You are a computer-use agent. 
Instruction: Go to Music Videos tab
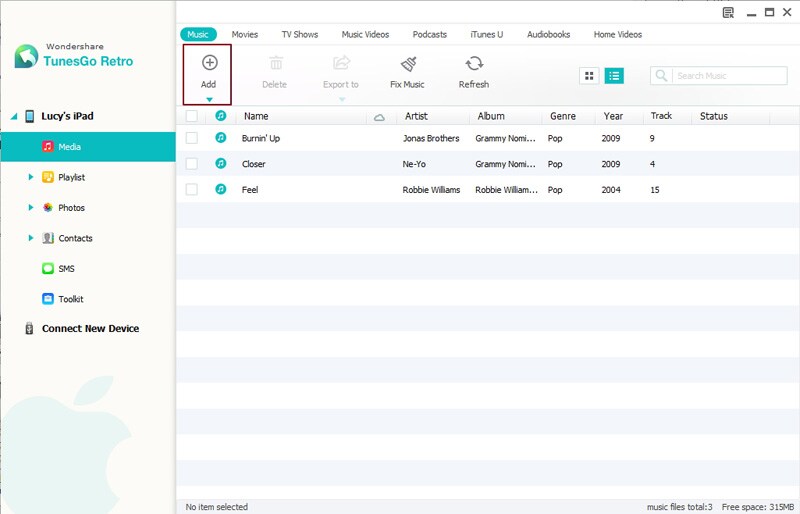point(365,34)
